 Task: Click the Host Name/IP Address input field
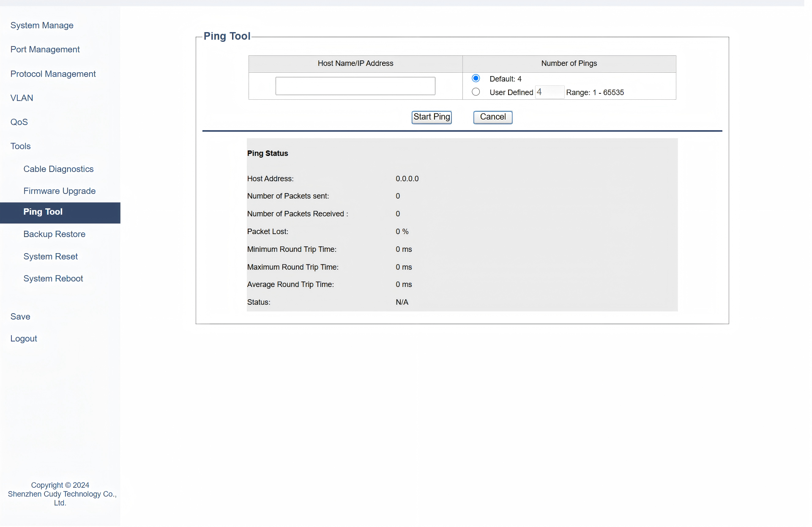(x=355, y=86)
